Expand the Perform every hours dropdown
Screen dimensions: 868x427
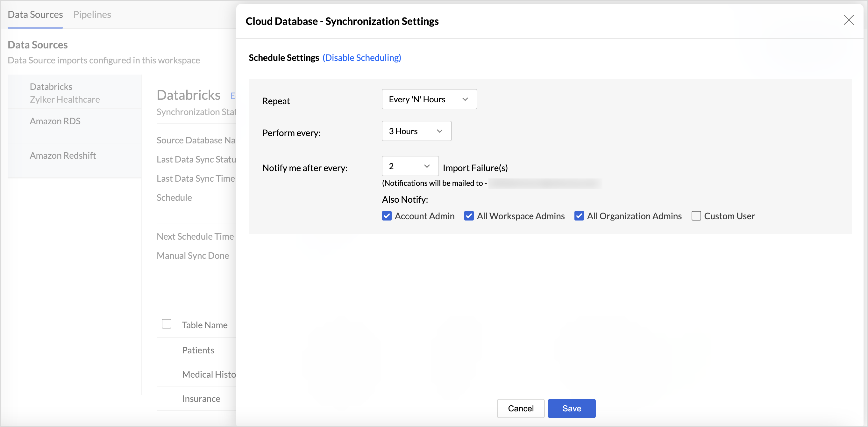tap(416, 131)
